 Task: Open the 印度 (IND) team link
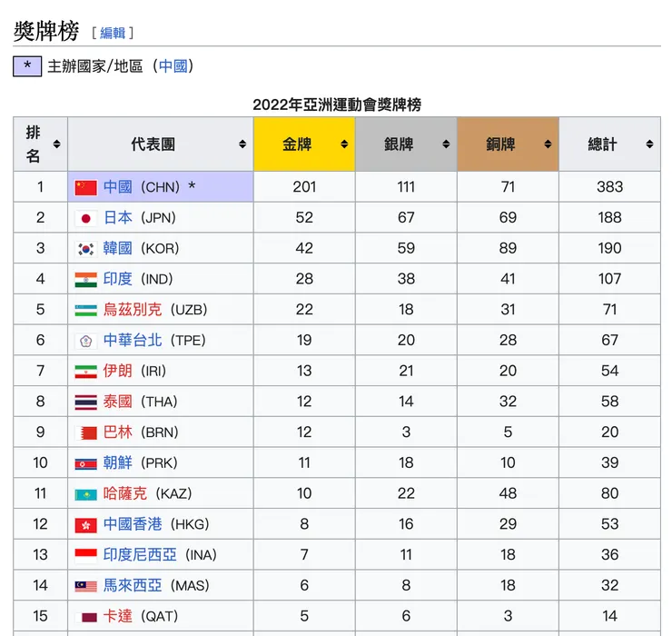117,279
